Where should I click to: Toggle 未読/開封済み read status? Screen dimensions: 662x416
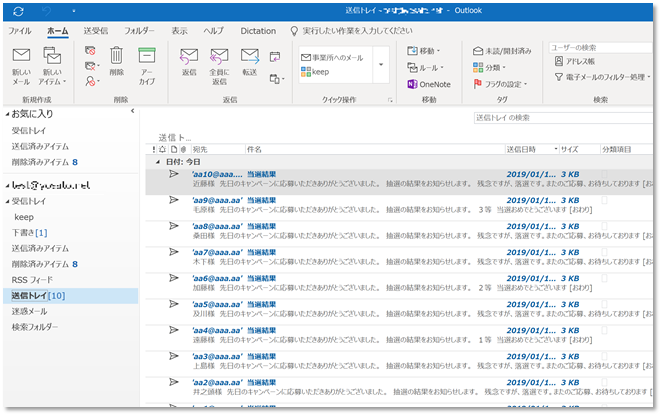[502, 51]
